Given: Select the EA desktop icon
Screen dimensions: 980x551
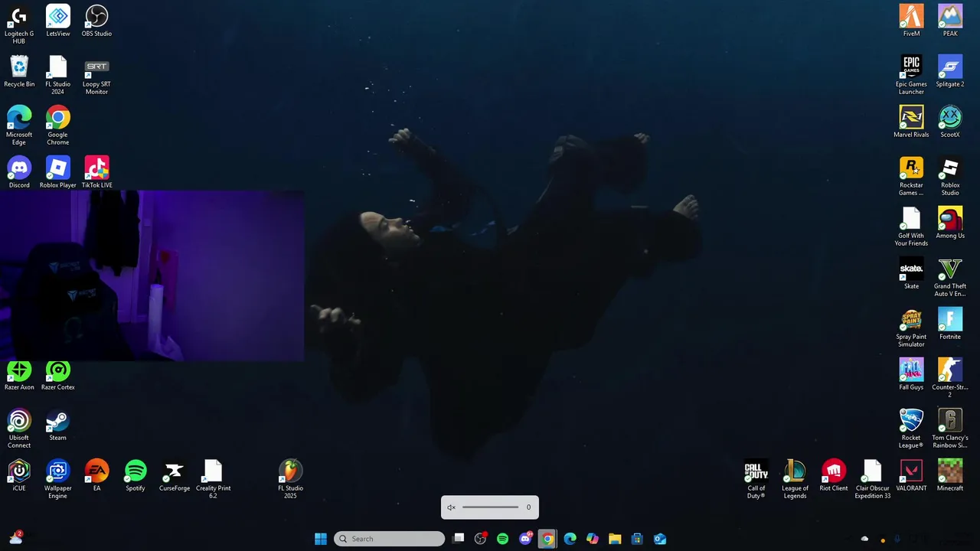Looking at the screenshot, I should (x=96, y=475).
